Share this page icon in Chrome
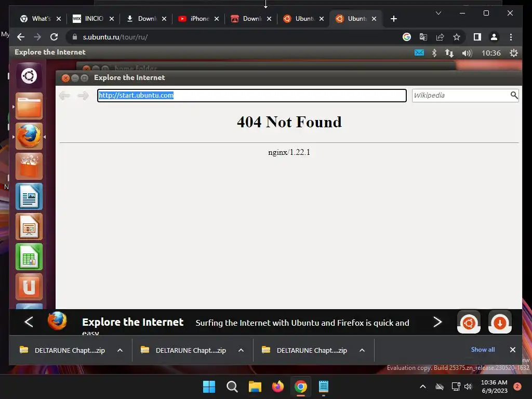The height and width of the screenshot is (399, 532). coord(440,37)
